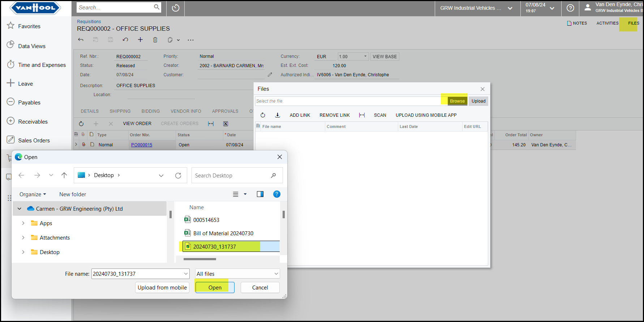Open the All files type dropdown
Viewport: 644px width, 322px height.
237,274
